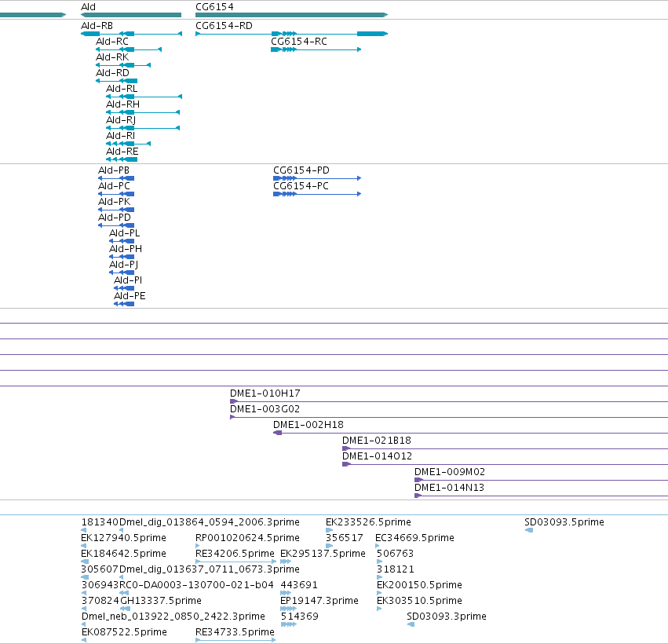Select the EP19147.3prime EST label
Image resolution: width=668 pixels, height=644 pixels.
click(319, 602)
